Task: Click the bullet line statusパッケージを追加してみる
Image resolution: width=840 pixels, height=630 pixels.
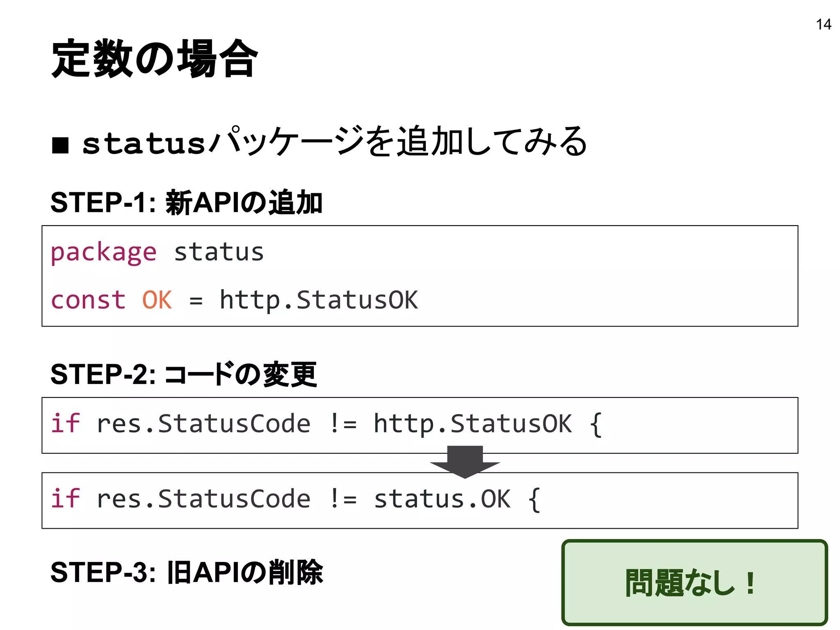Action: point(320,142)
